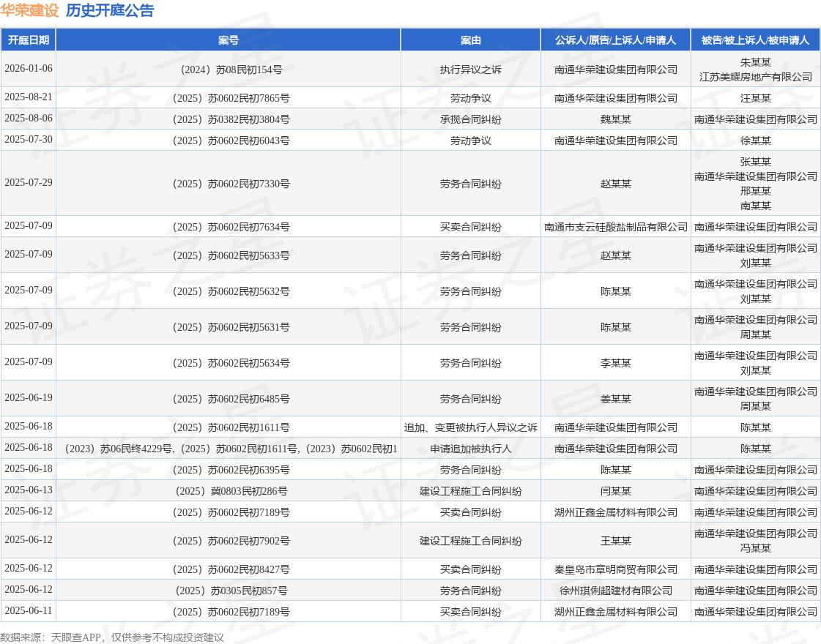This screenshot has width=821, height=644.
Task: Click plaintiff 魏某某
Action: click(615, 120)
